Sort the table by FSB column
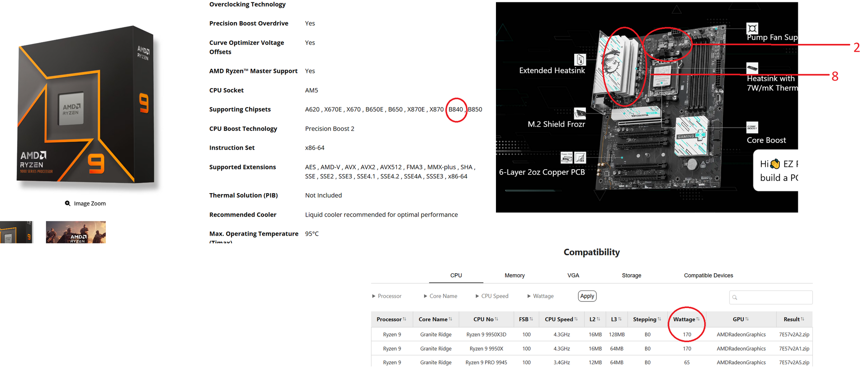 531,319
